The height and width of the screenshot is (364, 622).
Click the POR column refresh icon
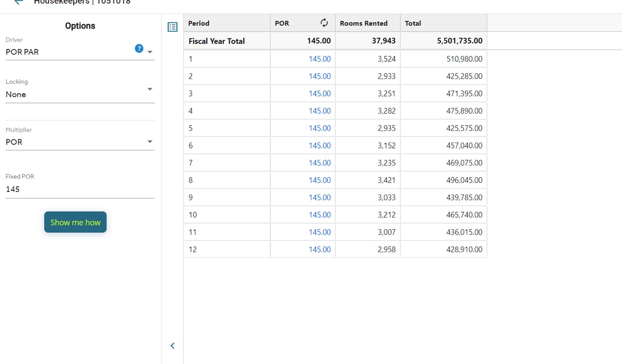point(324,23)
